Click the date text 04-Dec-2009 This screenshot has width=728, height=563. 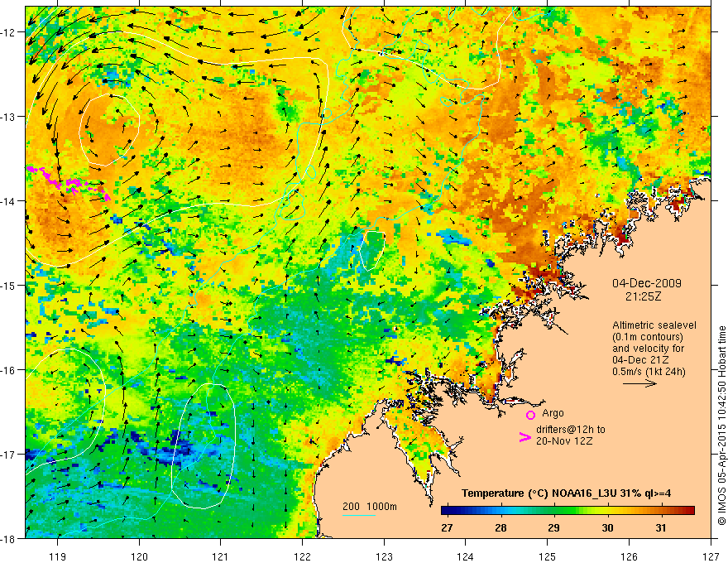pos(647,283)
